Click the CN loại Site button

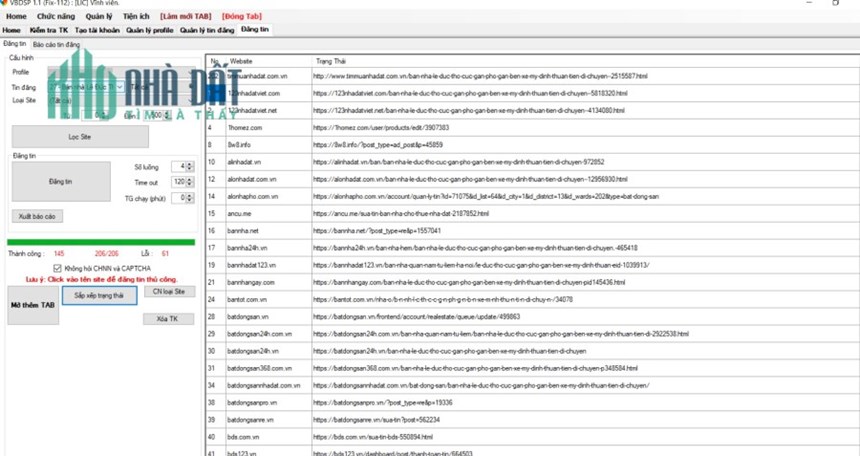(169, 291)
